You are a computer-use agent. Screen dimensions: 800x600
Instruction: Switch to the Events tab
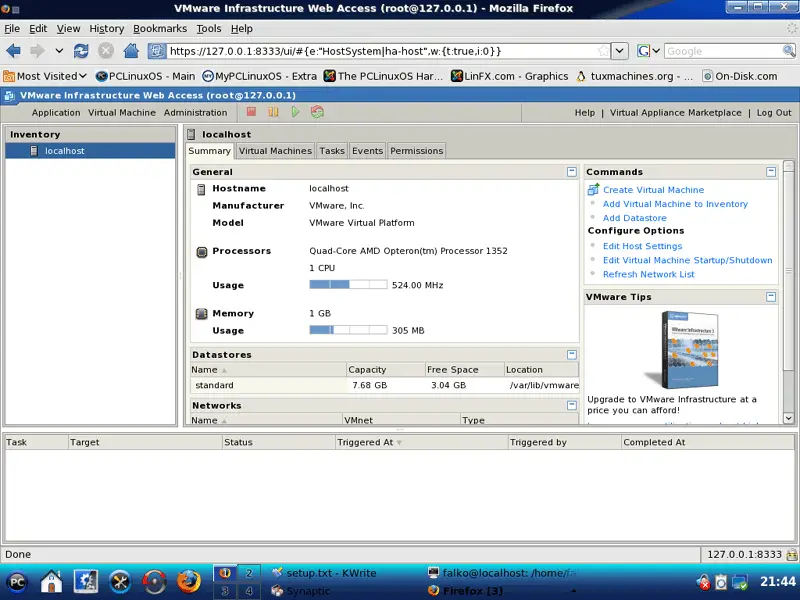pyautogui.click(x=367, y=151)
